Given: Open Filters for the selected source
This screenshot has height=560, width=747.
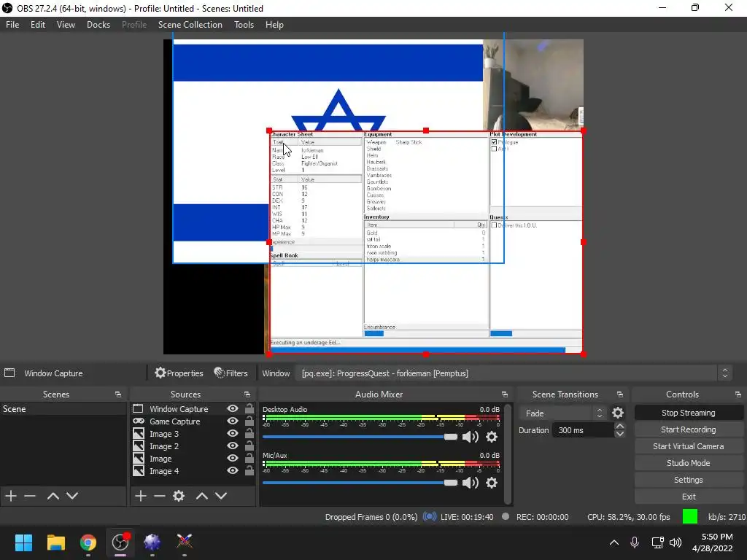Looking at the screenshot, I should (231, 373).
